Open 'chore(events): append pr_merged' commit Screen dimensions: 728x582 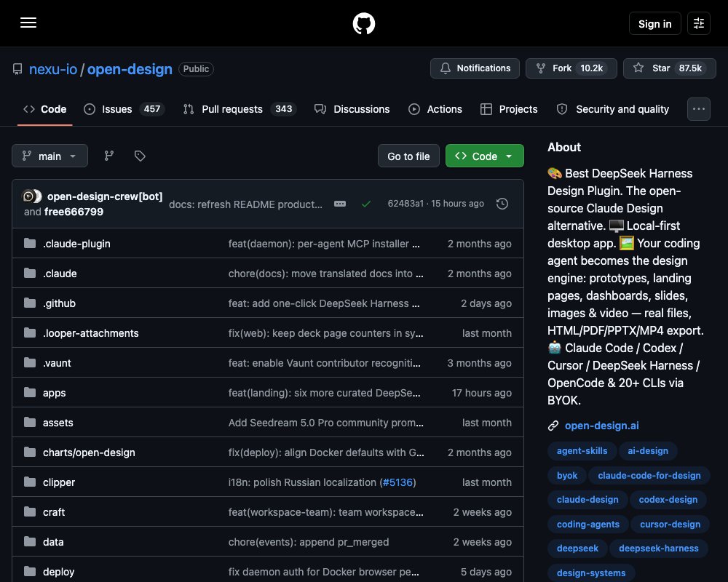click(309, 542)
